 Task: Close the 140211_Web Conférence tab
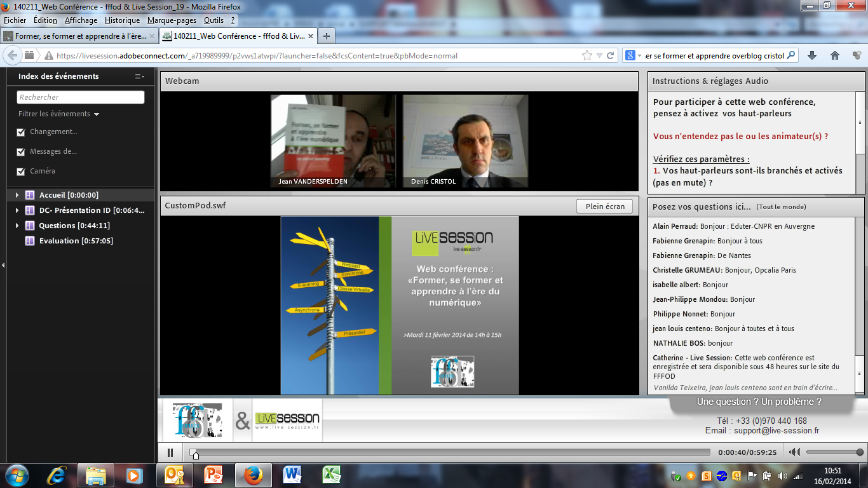(x=309, y=36)
